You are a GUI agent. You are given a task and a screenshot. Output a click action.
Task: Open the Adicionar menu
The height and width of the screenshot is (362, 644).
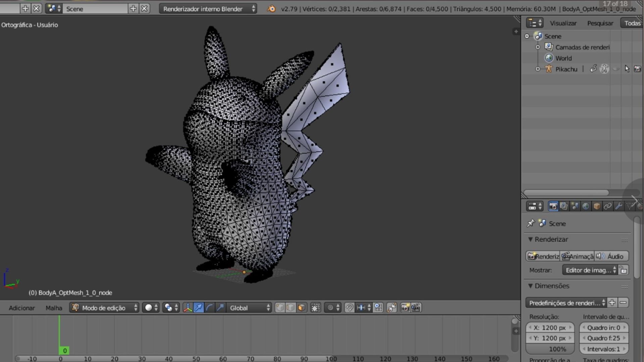click(22, 308)
